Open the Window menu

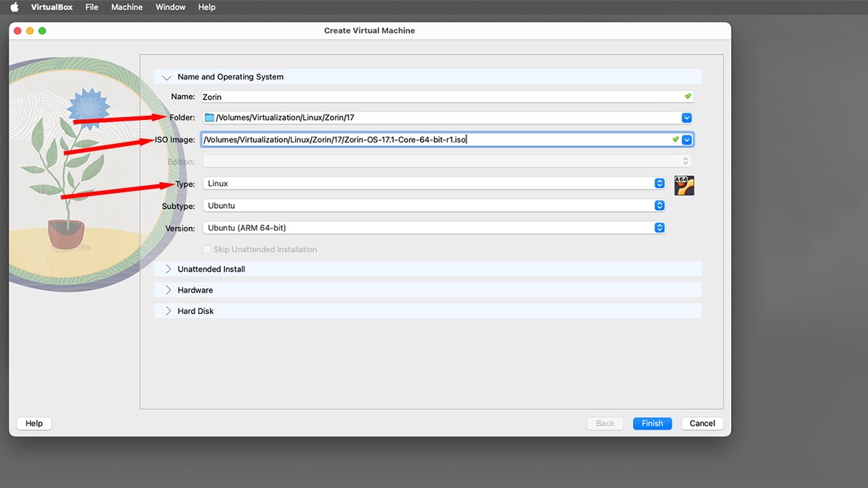171,7
